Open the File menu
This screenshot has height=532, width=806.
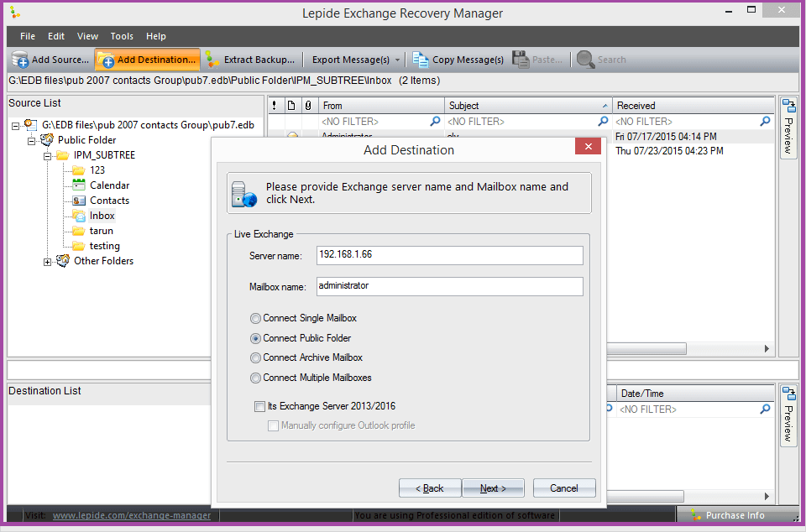coord(28,36)
